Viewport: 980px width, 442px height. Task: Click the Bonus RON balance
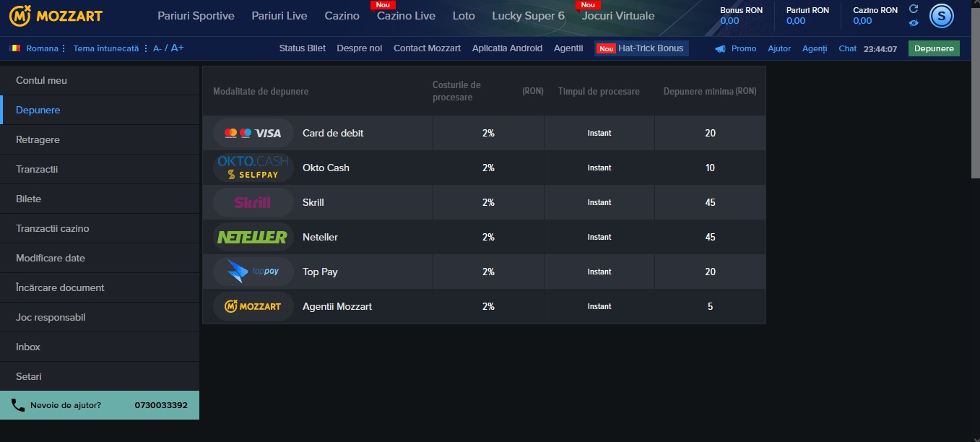(742, 16)
